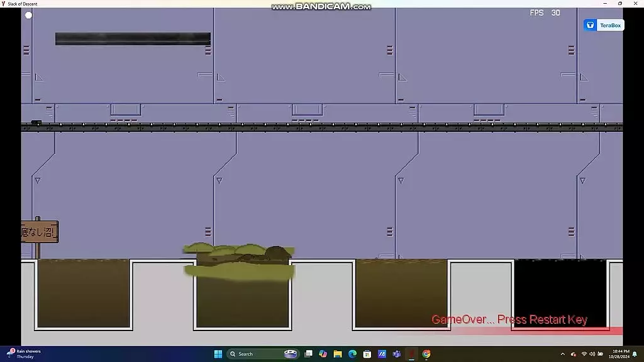This screenshot has height=362, width=644.
Task: Click the TeraBox floating widget
Action: click(x=603, y=25)
